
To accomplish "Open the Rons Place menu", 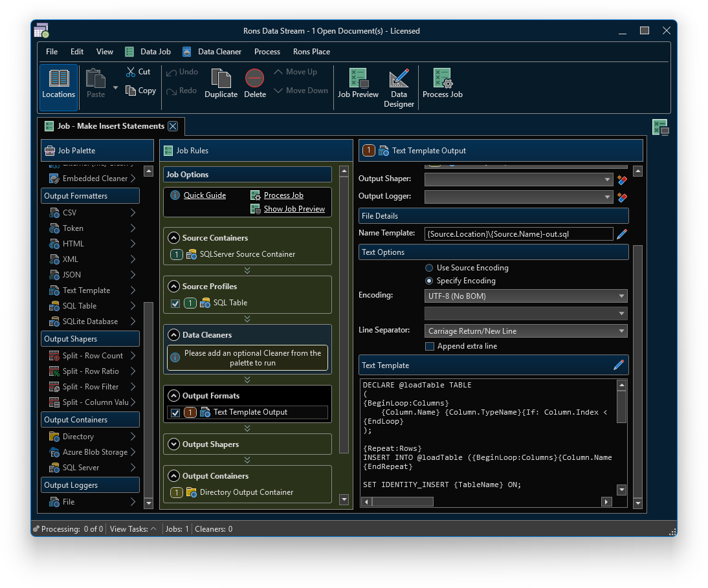I will point(311,52).
